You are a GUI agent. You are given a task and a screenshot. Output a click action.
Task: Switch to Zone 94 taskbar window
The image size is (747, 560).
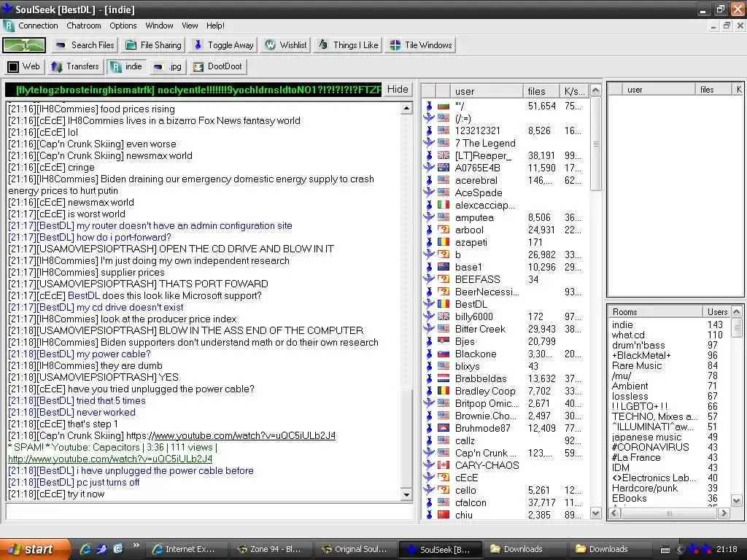pyautogui.click(x=270, y=550)
